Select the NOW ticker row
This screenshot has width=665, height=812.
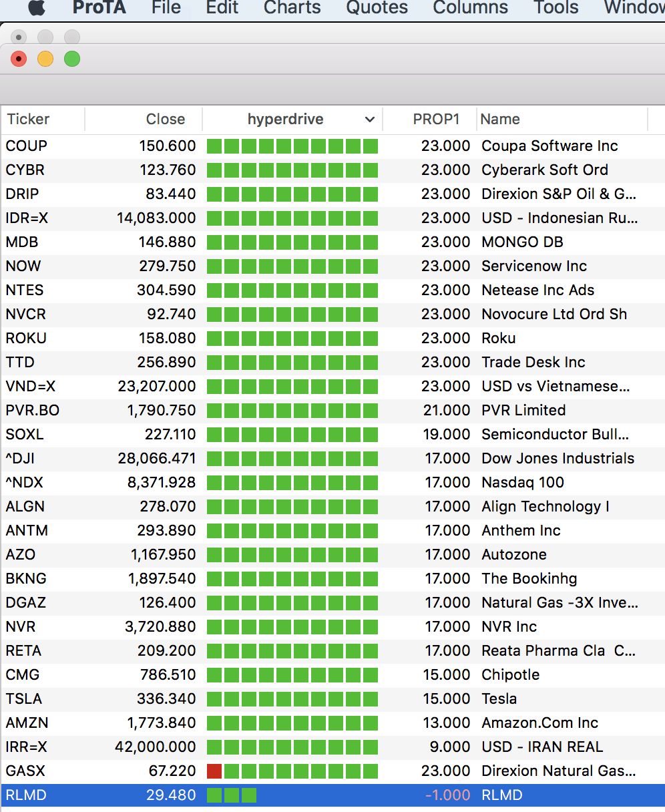[x=332, y=266]
